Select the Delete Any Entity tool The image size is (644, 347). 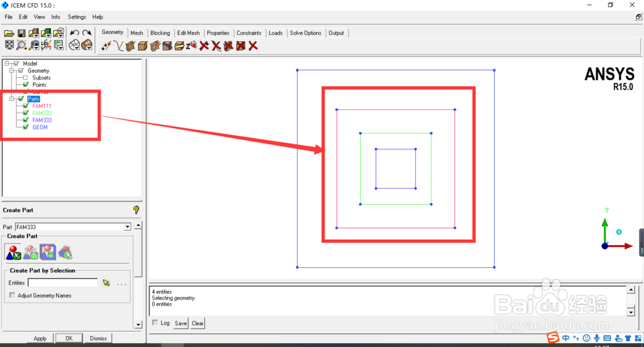(253, 46)
